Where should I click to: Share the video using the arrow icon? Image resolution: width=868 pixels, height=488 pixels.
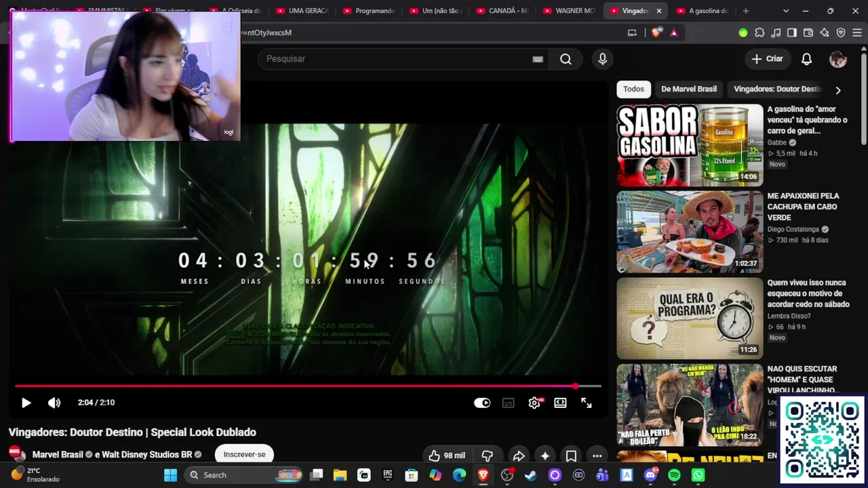click(x=519, y=455)
